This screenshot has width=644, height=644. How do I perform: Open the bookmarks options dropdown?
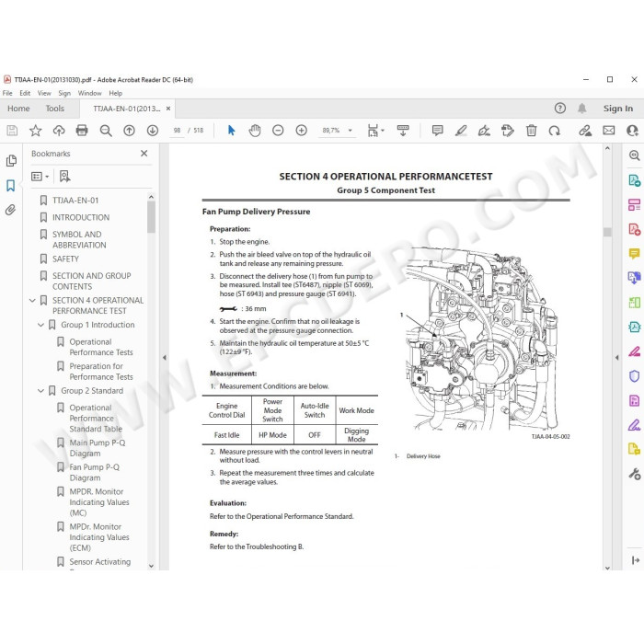[x=40, y=177]
